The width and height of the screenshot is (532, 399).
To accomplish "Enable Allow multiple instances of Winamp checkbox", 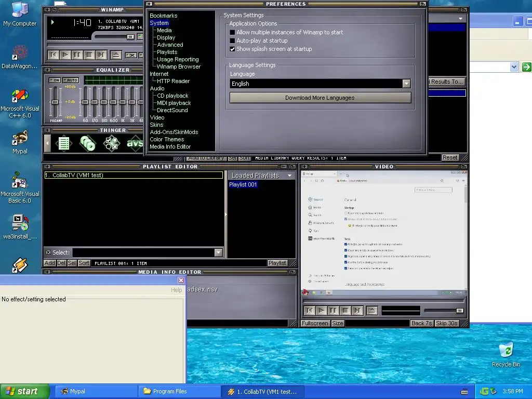I will (x=232, y=32).
